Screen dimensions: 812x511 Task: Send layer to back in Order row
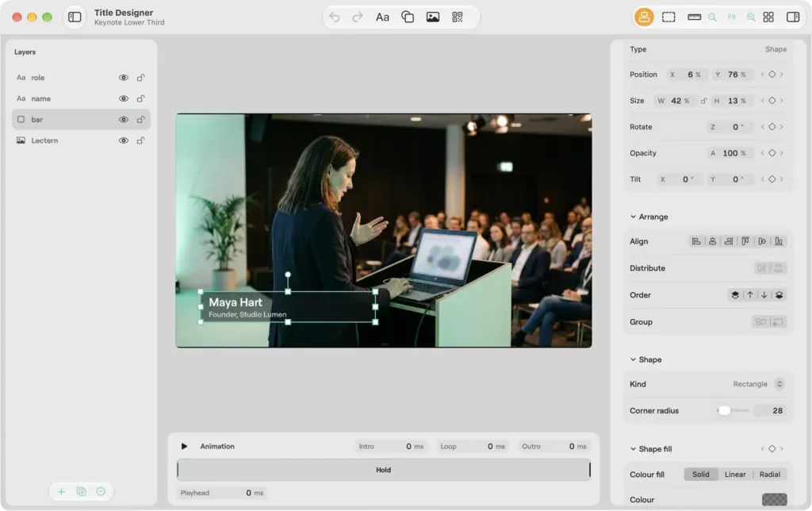coord(779,295)
